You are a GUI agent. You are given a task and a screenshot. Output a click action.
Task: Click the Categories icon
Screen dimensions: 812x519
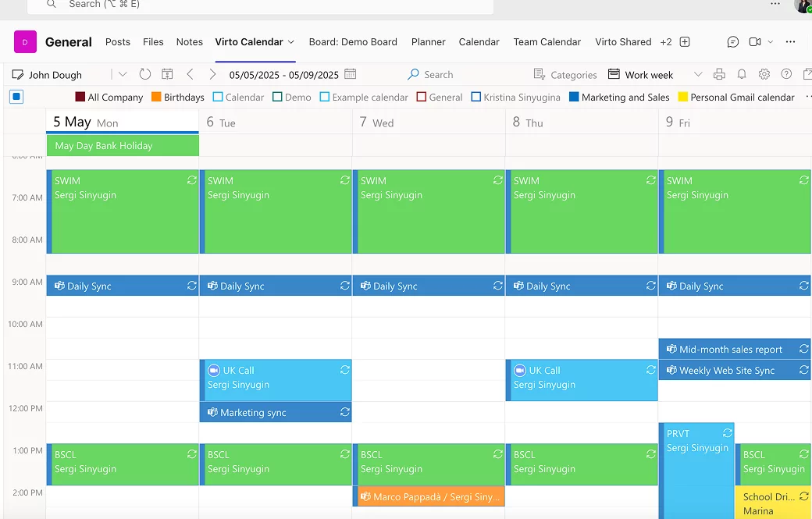pos(539,74)
